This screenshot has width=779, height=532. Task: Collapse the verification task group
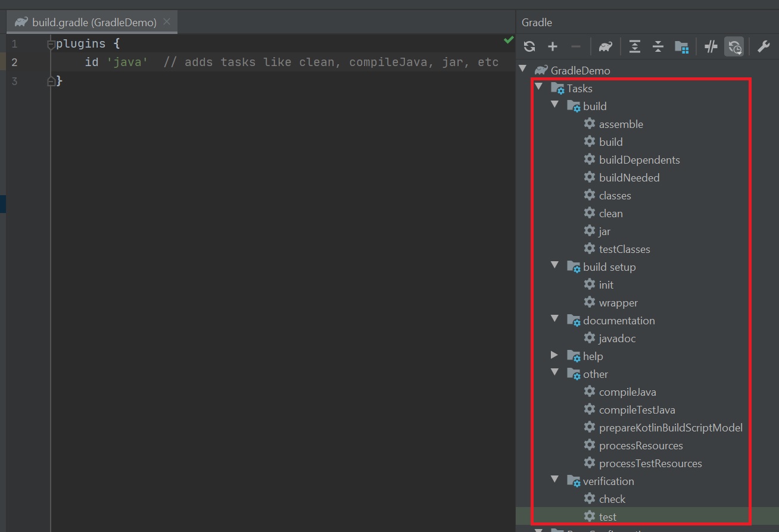tap(554, 480)
